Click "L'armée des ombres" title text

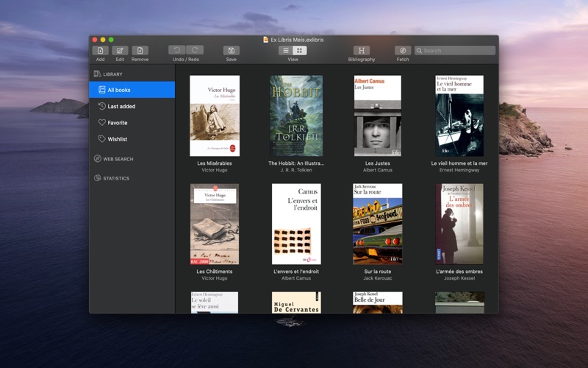(x=459, y=272)
